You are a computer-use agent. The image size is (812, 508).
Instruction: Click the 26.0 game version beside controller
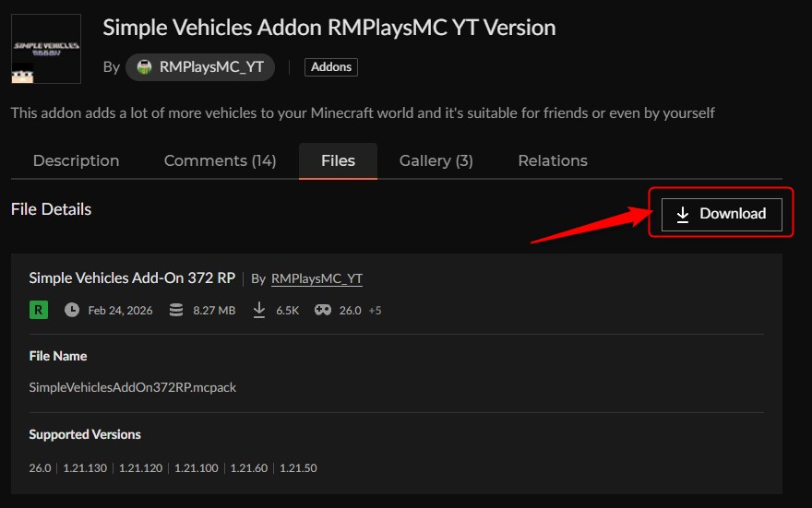coord(350,311)
